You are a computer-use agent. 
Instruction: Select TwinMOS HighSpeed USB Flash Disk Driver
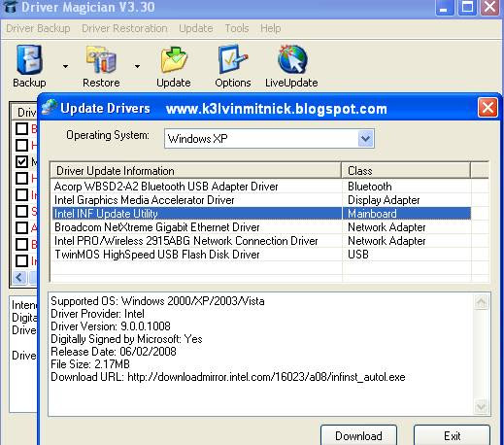click(157, 255)
